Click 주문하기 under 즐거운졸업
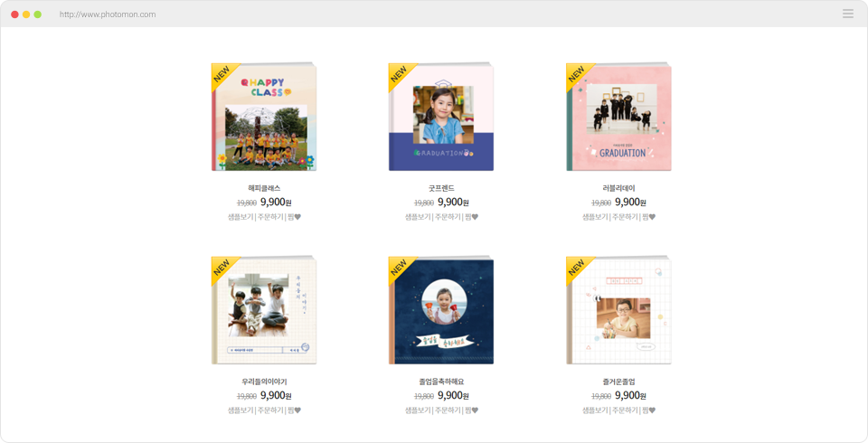Image resolution: width=868 pixels, height=443 pixels. 625,410
